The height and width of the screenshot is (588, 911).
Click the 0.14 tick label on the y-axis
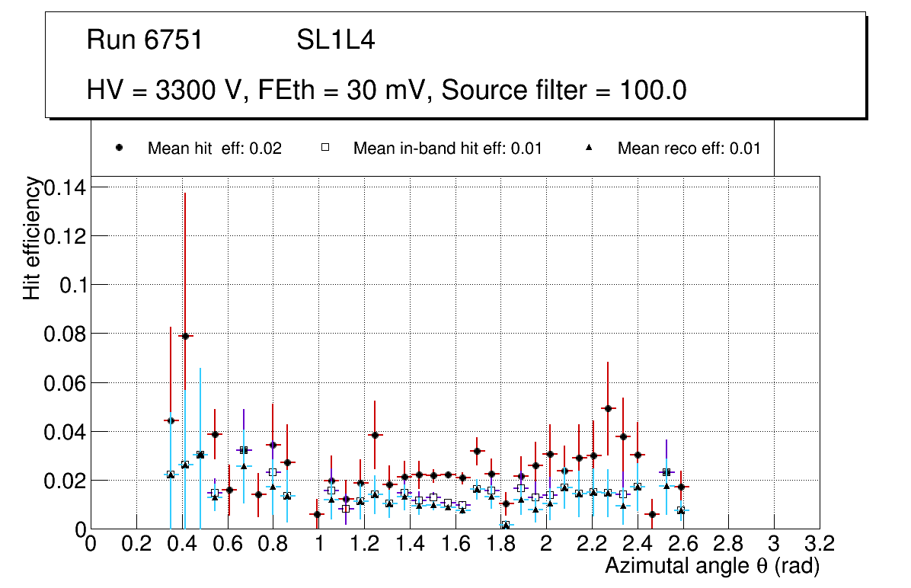pyautogui.click(x=66, y=187)
